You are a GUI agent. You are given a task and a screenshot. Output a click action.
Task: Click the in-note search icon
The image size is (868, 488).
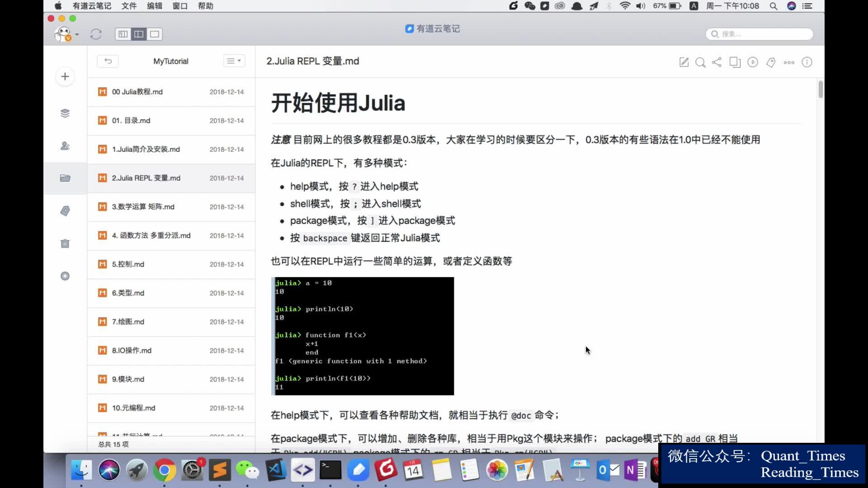point(700,62)
